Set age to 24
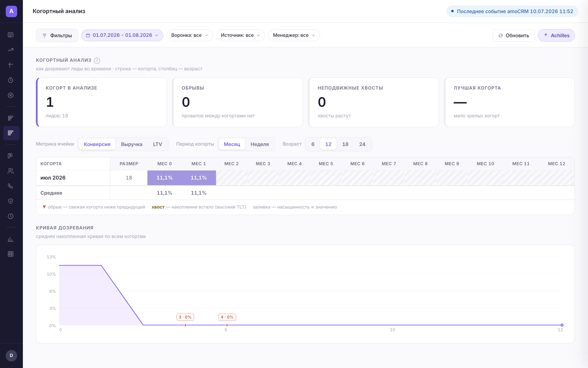588x368 pixels. click(362, 144)
